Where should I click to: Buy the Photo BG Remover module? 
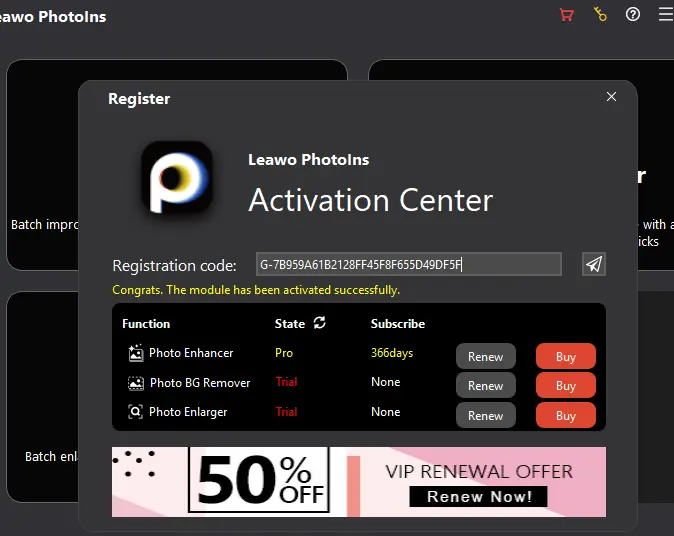click(565, 386)
